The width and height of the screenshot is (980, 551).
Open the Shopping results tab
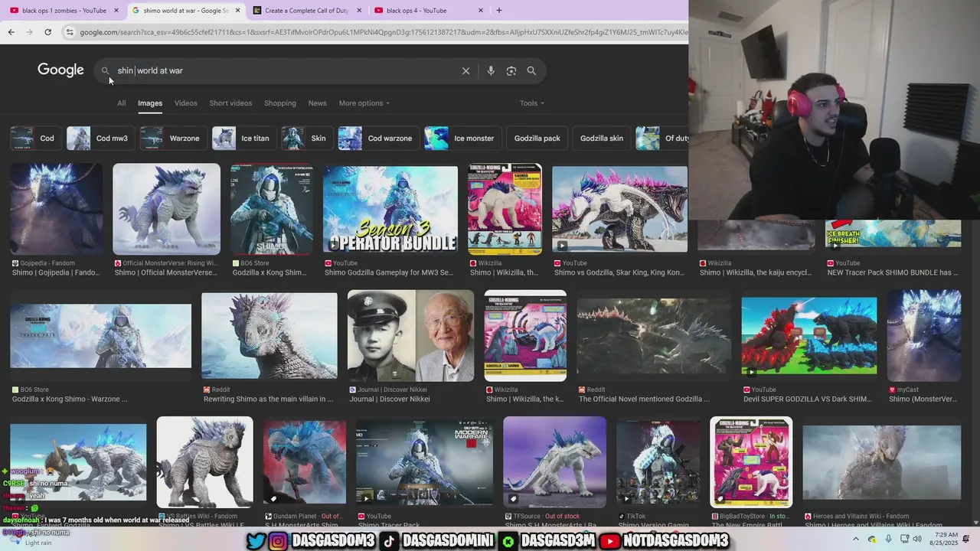[x=280, y=103]
